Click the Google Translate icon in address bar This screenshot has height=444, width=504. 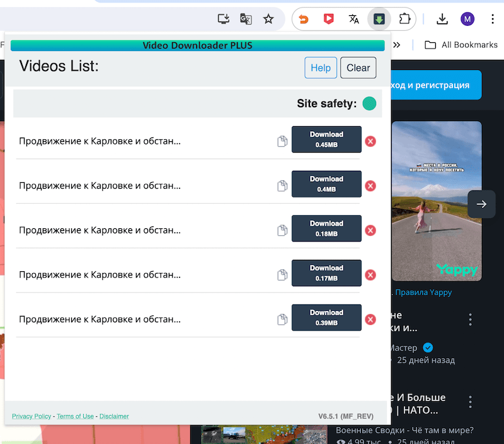(246, 19)
